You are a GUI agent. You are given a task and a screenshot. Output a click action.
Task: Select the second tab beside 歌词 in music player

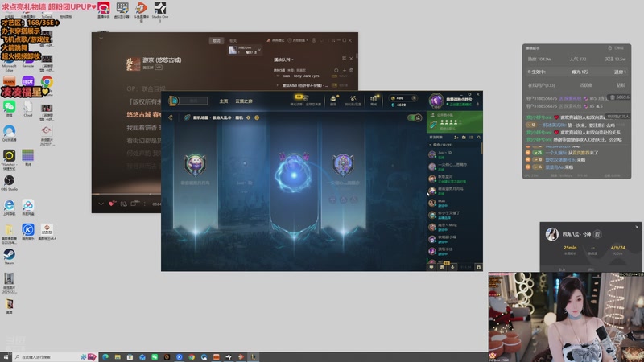(x=233, y=41)
